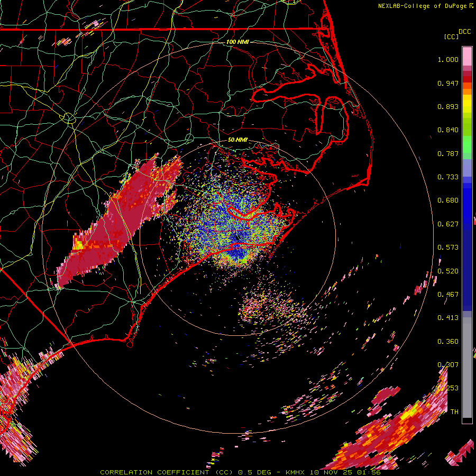476x476 pixels.
Task: Click the DCC label above color bar
Action: point(465,32)
